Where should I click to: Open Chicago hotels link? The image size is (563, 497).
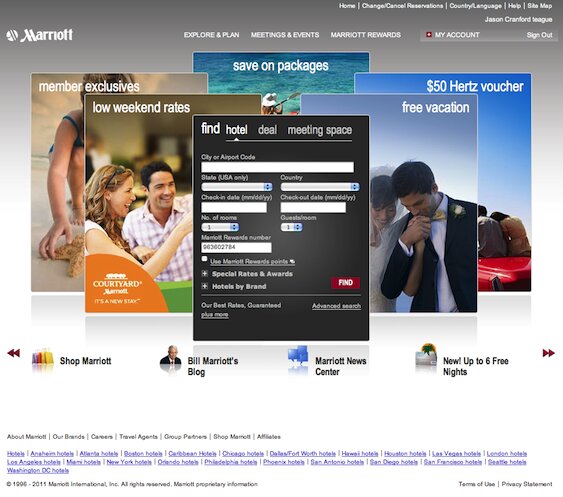point(243,454)
